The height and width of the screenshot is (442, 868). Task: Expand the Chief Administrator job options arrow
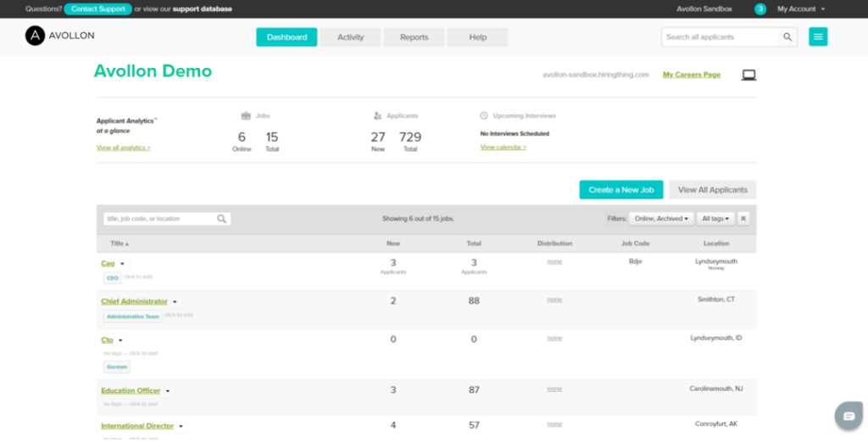pos(175,302)
